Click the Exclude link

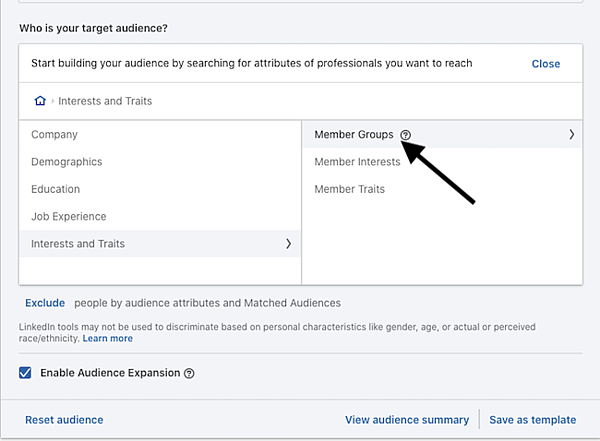[45, 303]
